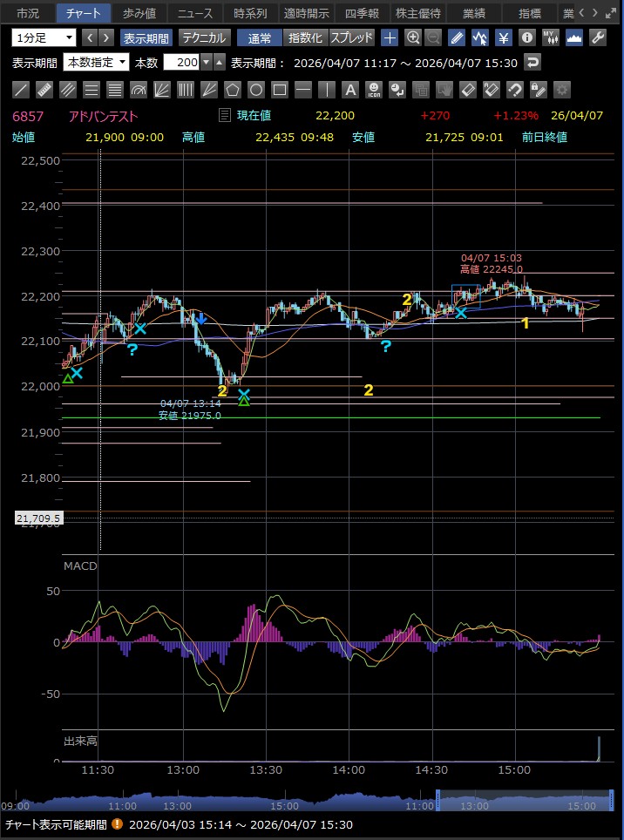Click the zoom in magnifier icon
The height and width of the screenshot is (840, 624).
tap(412, 37)
